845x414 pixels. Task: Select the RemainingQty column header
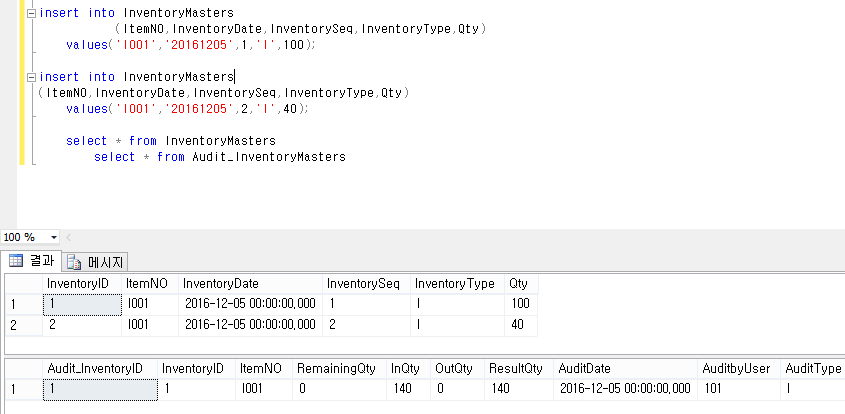(x=337, y=368)
